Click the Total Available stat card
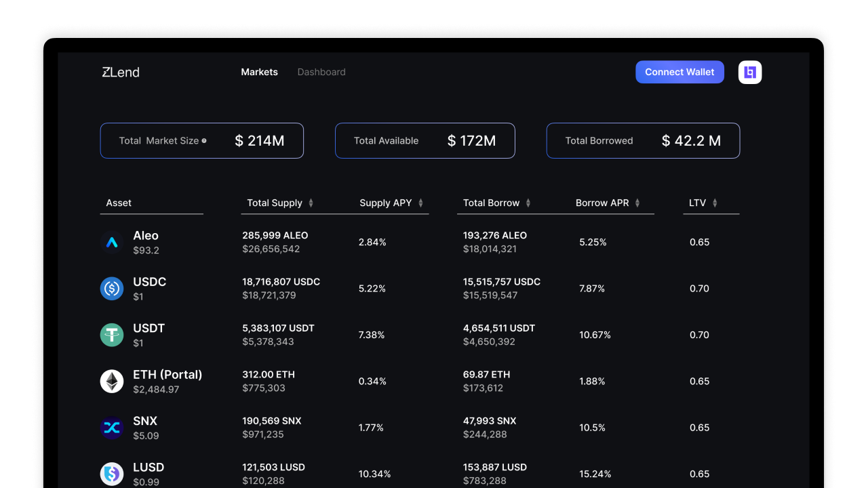This screenshot has height=488, width=868. coord(425,141)
